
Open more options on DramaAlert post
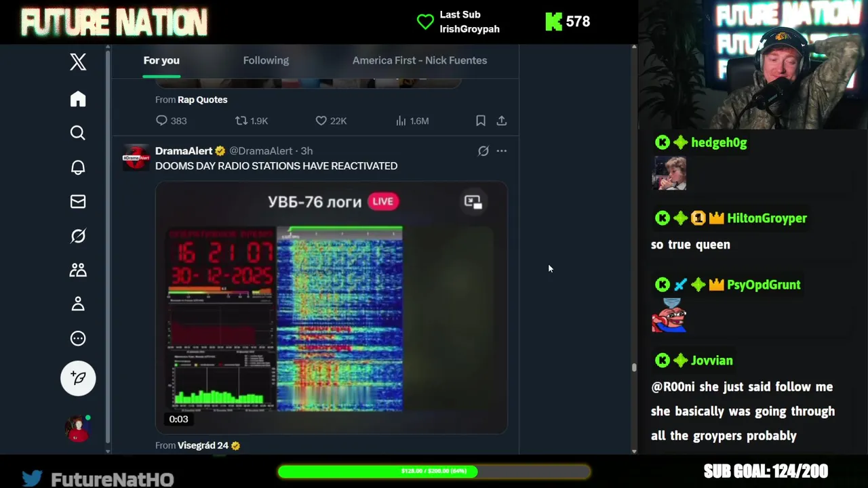[502, 151]
